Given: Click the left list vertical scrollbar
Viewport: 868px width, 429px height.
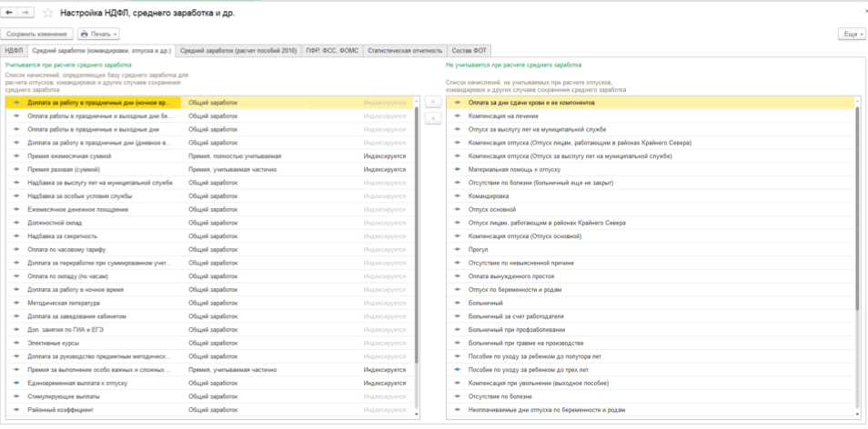Looking at the screenshot, I should click(x=417, y=235).
